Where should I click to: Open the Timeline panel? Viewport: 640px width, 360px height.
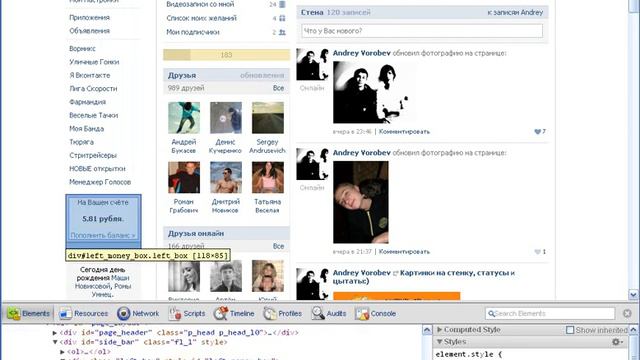[234, 313]
